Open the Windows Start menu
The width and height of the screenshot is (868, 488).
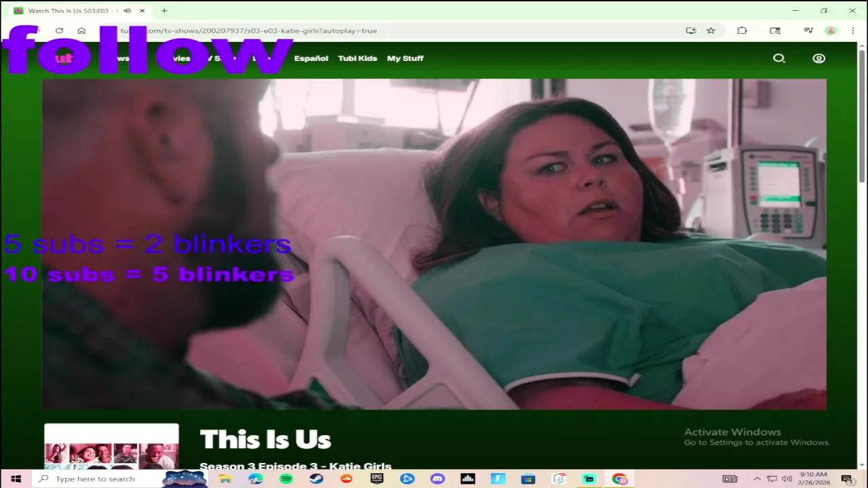16,479
